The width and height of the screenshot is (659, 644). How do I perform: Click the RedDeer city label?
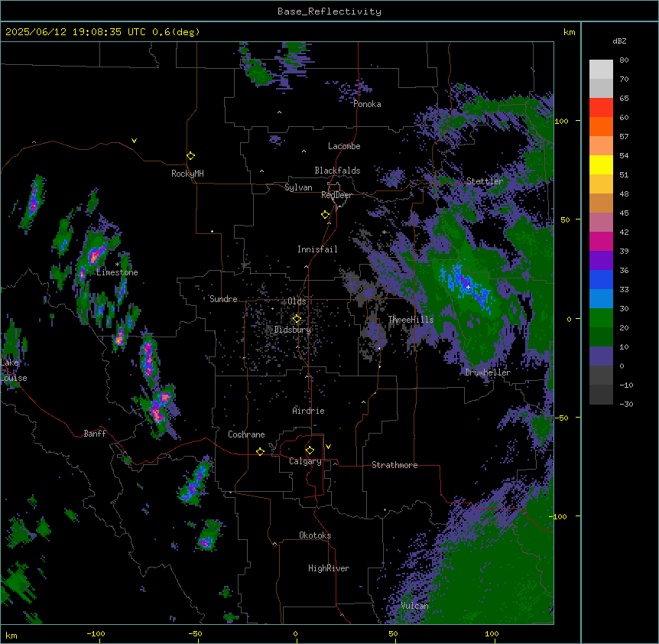336,195
